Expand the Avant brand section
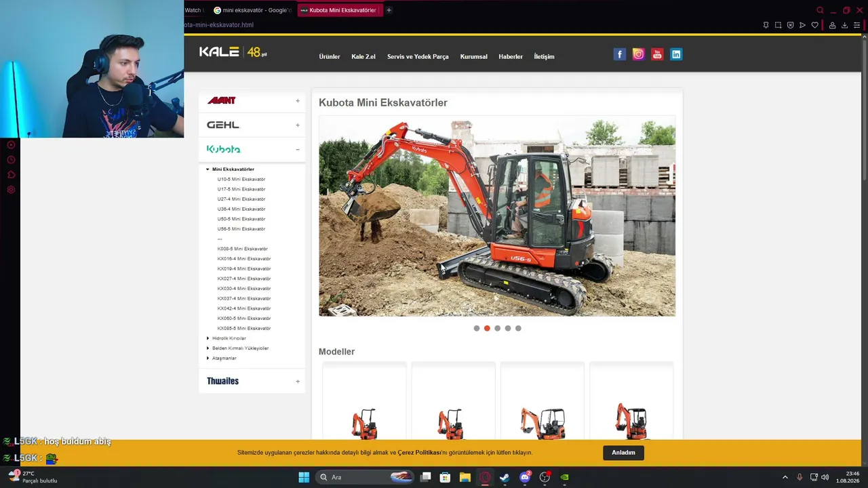Image resolution: width=868 pixels, height=488 pixels. [x=298, y=101]
